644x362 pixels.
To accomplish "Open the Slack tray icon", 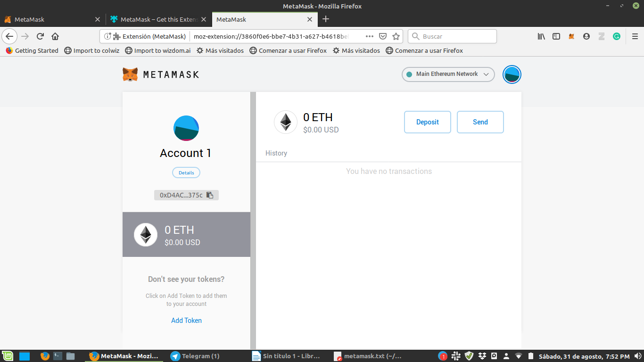I will coord(456,356).
